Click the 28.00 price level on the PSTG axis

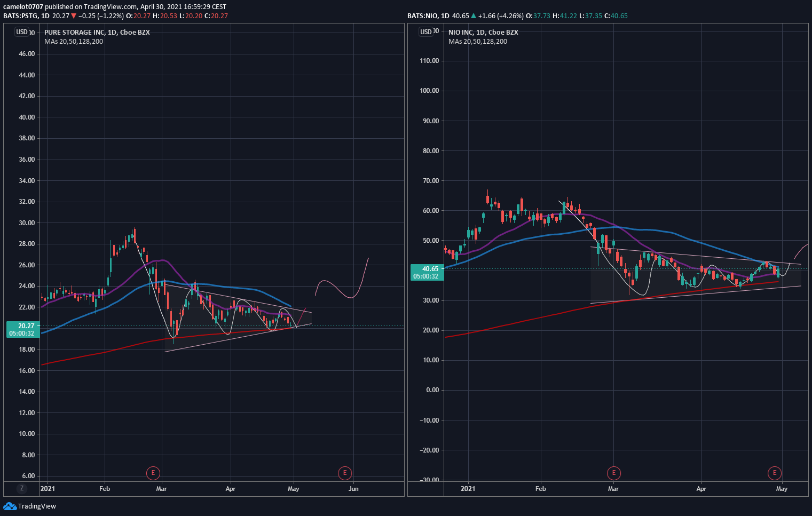(x=27, y=244)
